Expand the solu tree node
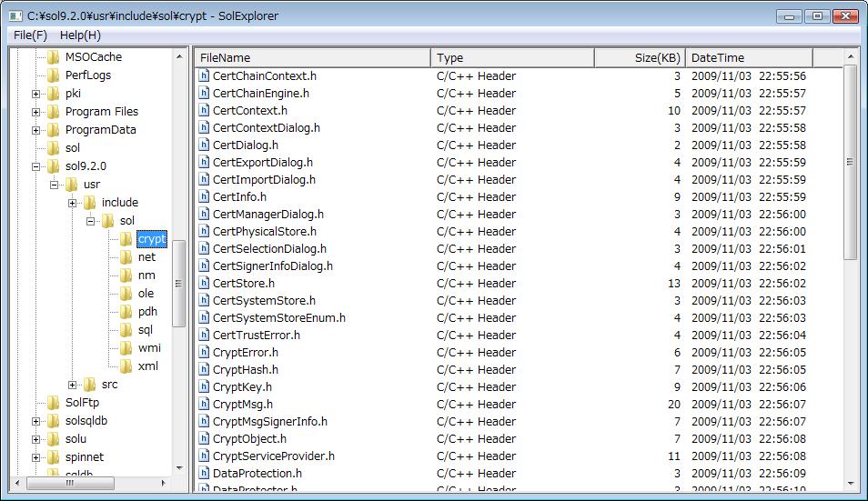The height and width of the screenshot is (501, 868). tap(36, 439)
